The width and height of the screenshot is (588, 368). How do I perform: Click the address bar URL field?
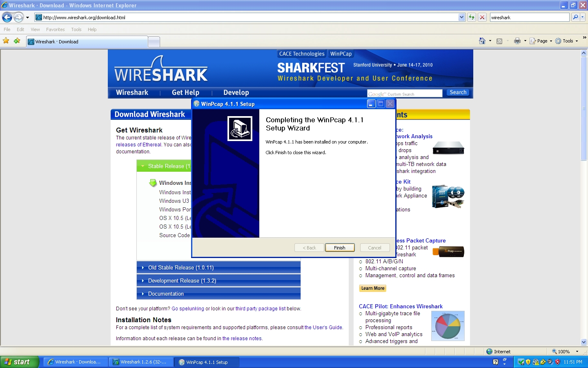pos(247,17)
